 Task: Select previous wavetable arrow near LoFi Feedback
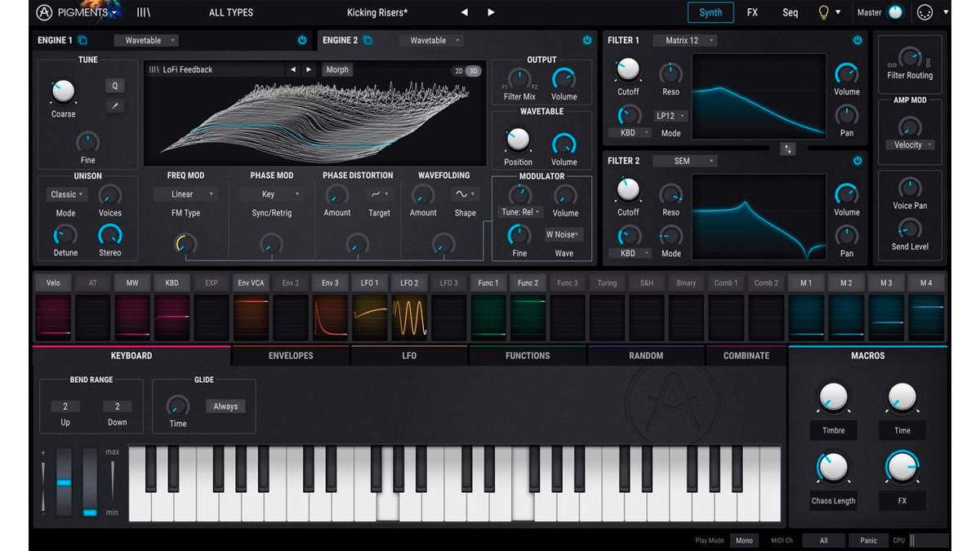coord(293,69)
